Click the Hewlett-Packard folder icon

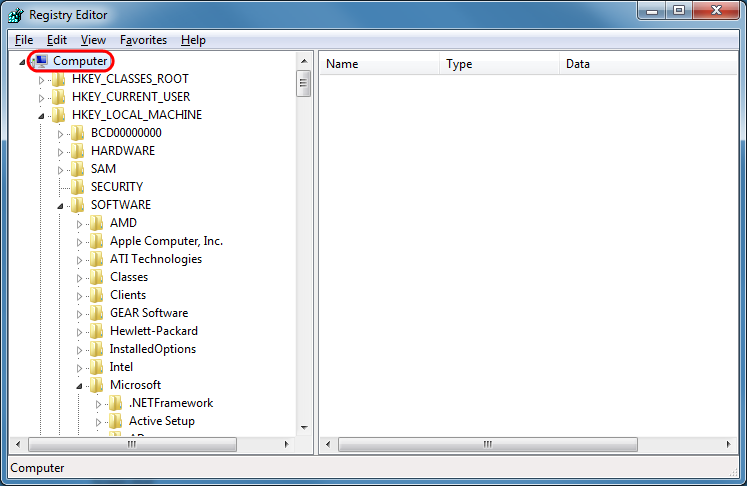pos(97,331)
